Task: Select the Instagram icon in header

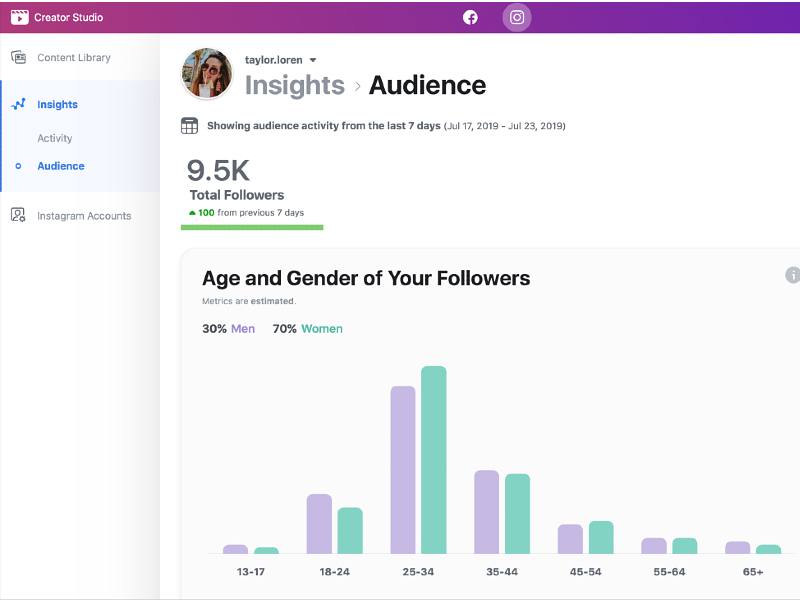Action: [517, 17]
